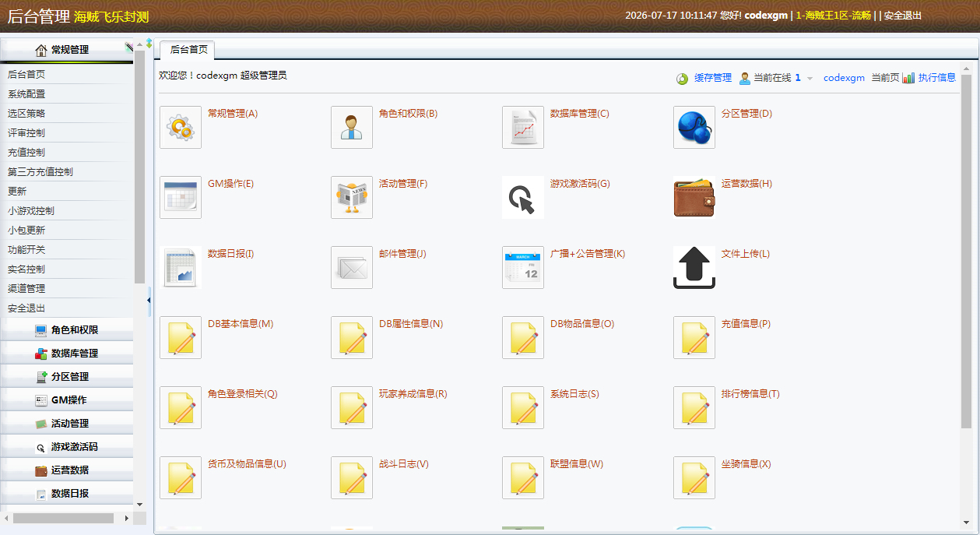Select 第三方充值控制 in the sidebar menu
The image size is (980, 535).
[40, 171]
